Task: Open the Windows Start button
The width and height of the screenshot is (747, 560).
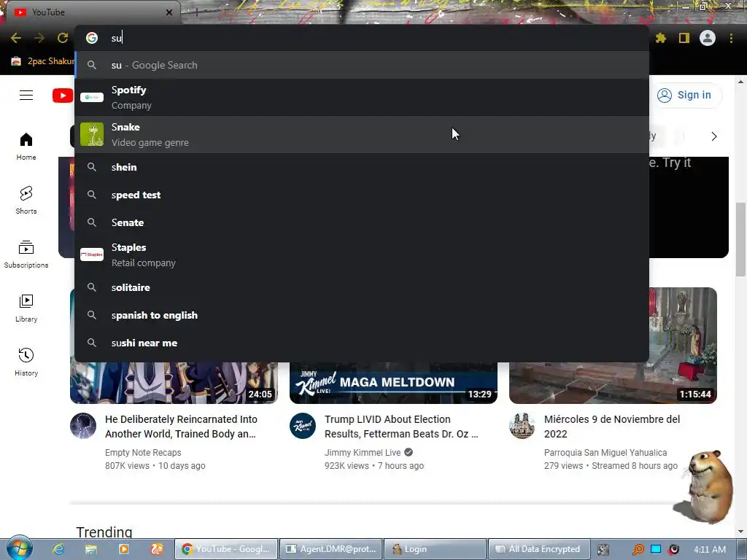Action: point(19,548)
